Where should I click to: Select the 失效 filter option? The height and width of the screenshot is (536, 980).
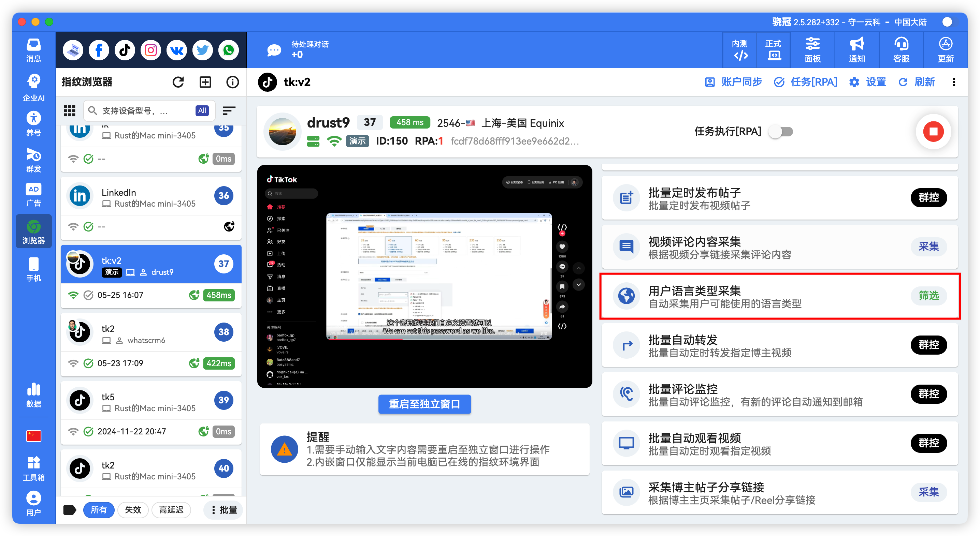(x=133, y=510)
